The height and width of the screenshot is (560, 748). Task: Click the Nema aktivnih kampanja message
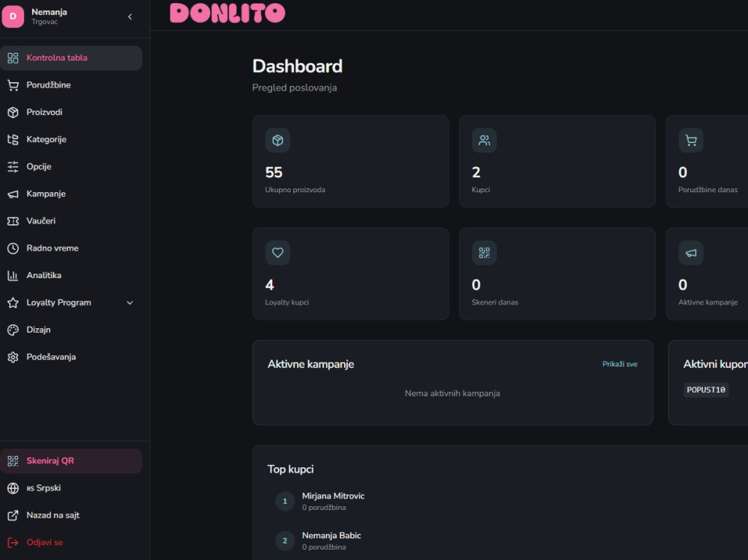click(x=453, y=393)
